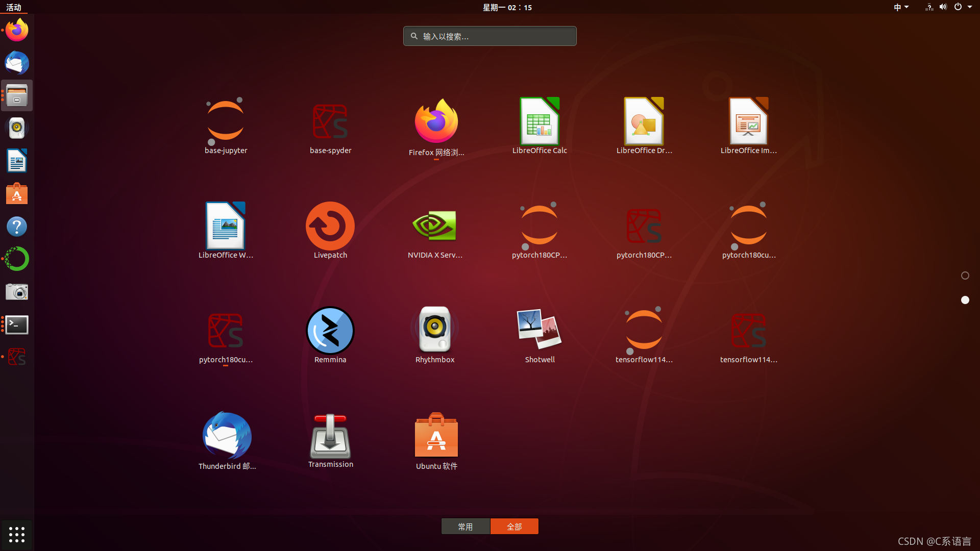Click the Spyder icon in the dock
The height and width of the screenshot is (551, 980).
pyautogui.click(x=17, y=357)
